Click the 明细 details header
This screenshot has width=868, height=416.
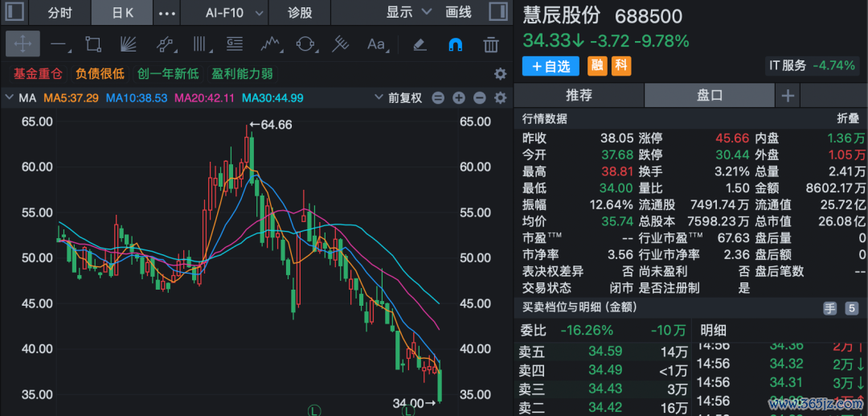(714, 331)
